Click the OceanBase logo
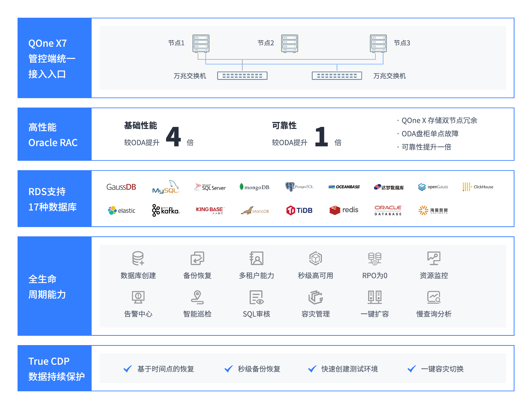Viewport: 532px width, 409px height. (x=344, y=187)
